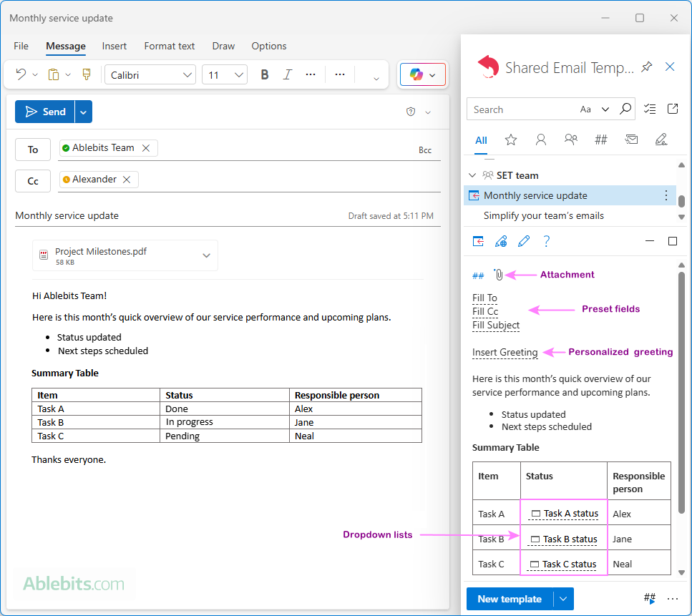Select the envelope icon in the templates panel
The image size is (692, 616).
point(631,139)
